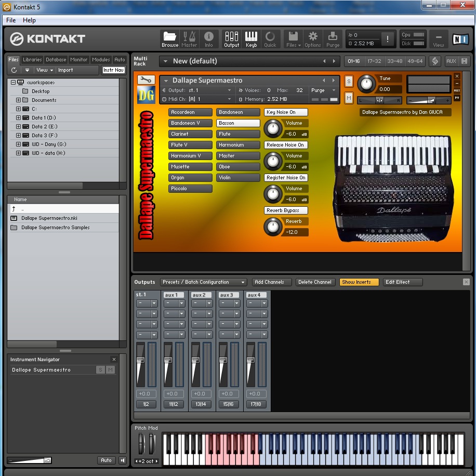Open instrument edit mode wrench icon

coord(146,80)
